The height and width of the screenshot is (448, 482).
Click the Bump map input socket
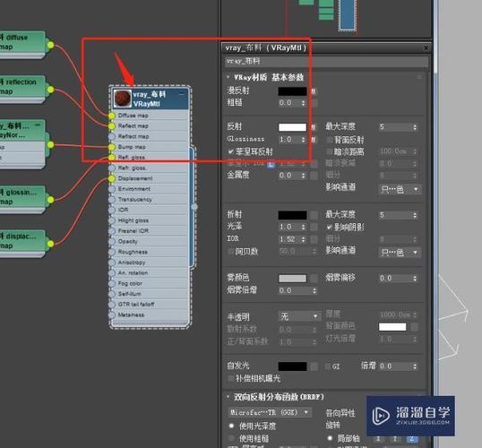(x=112, y=147)
